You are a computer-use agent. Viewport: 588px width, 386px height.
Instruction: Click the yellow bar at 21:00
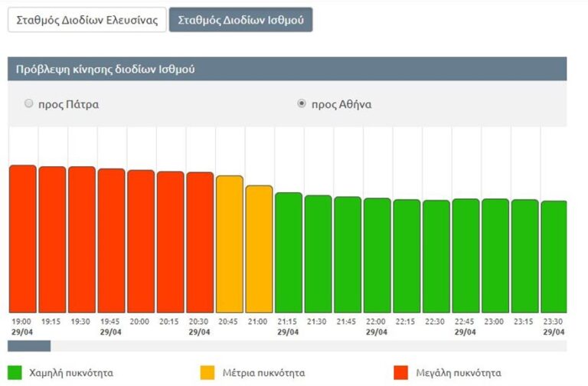[x=259, y=248]
